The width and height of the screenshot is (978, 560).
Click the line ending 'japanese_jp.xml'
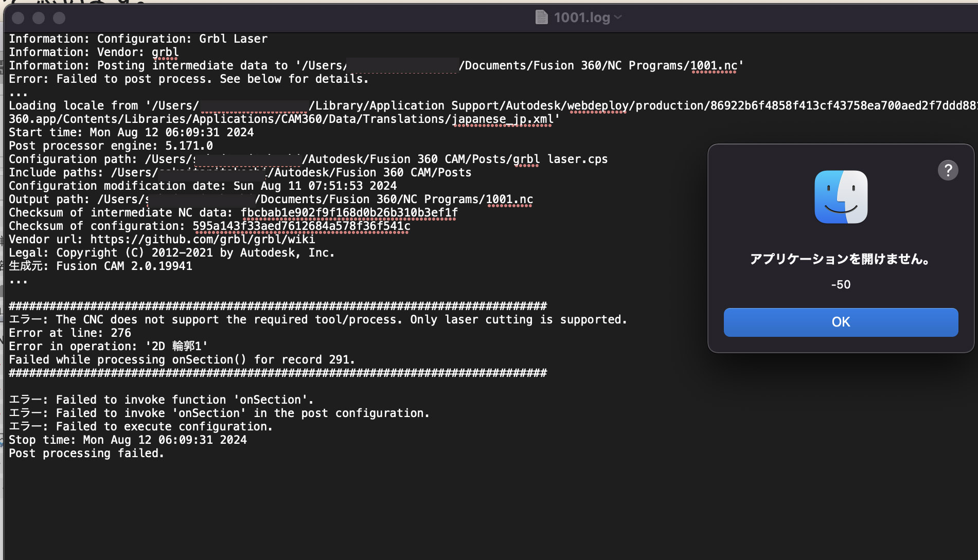[x=284, y=119]
